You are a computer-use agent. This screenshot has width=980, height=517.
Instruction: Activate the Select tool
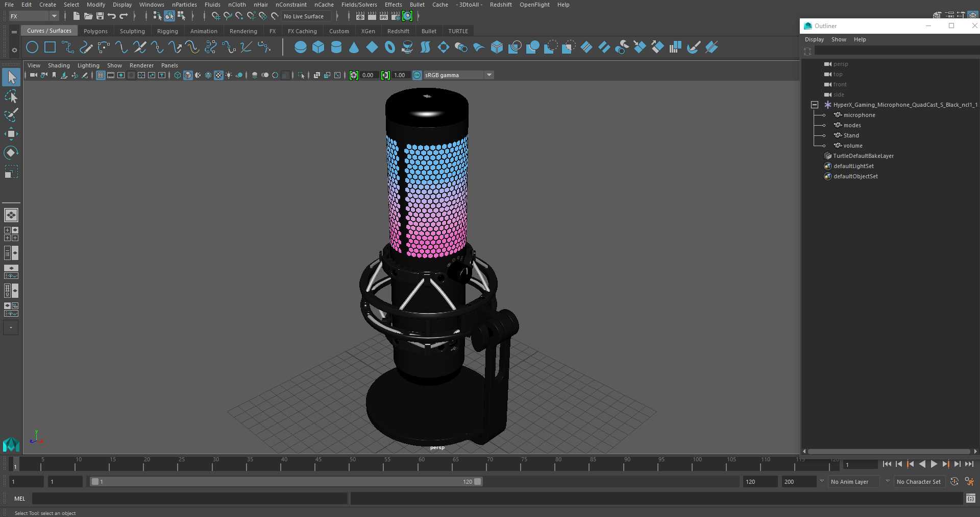click(11, 77)
